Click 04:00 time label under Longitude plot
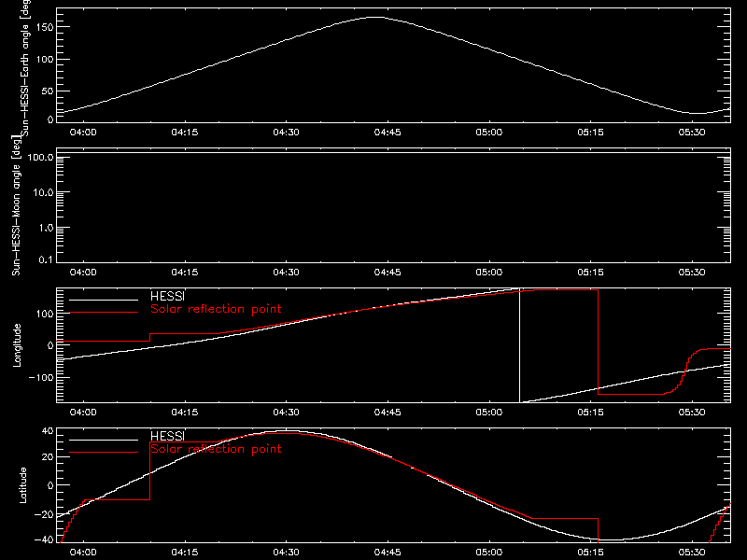 [83, 413]
